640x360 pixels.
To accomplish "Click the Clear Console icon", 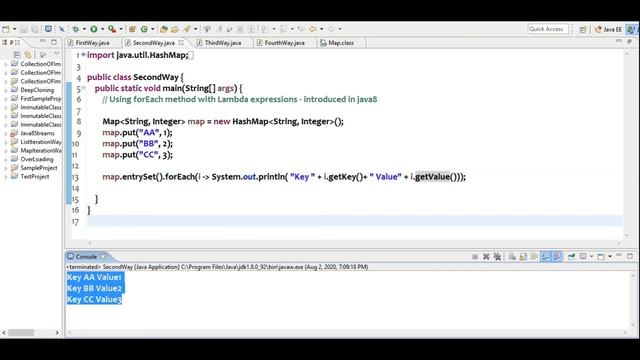I will pos(512,256).
